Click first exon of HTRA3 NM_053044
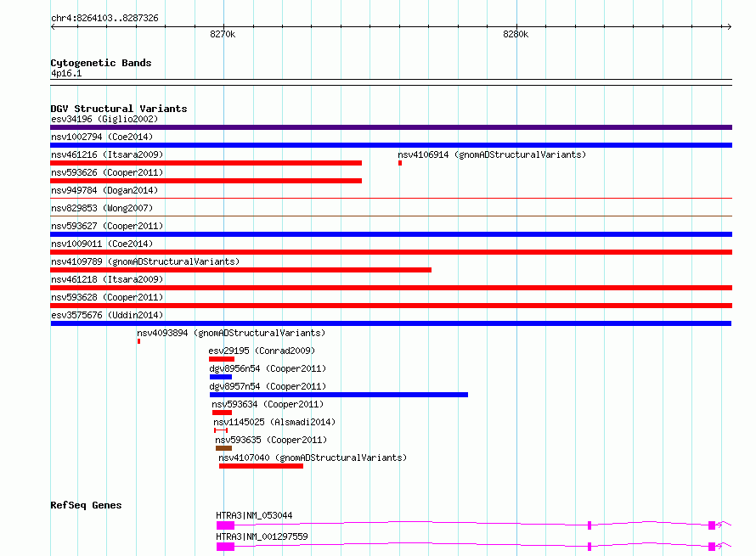The width and height of the screenshot is (756, 556). (226, 525)
